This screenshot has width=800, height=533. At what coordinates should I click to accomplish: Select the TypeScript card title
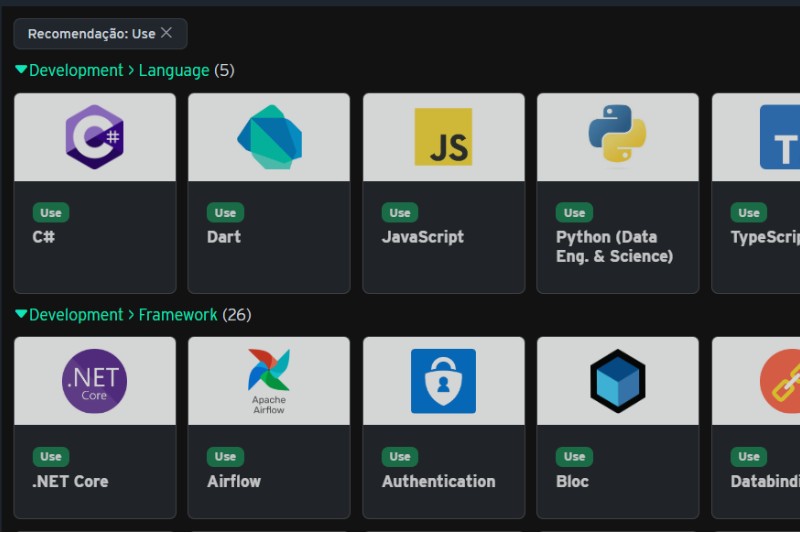click(765, 237)
